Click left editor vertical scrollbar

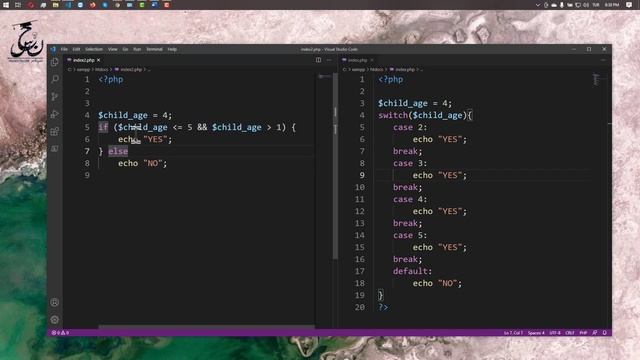click(x=336, y=165)
